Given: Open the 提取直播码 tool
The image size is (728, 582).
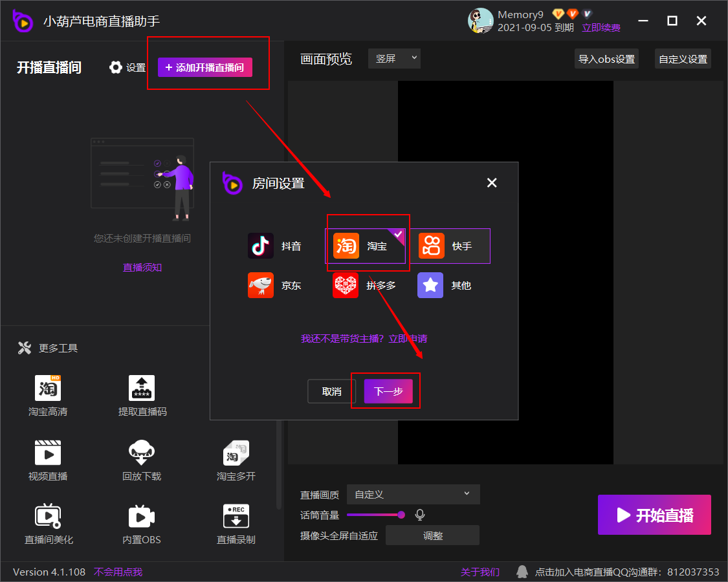Looking at the screenshot, I should (x=142, y=396).
